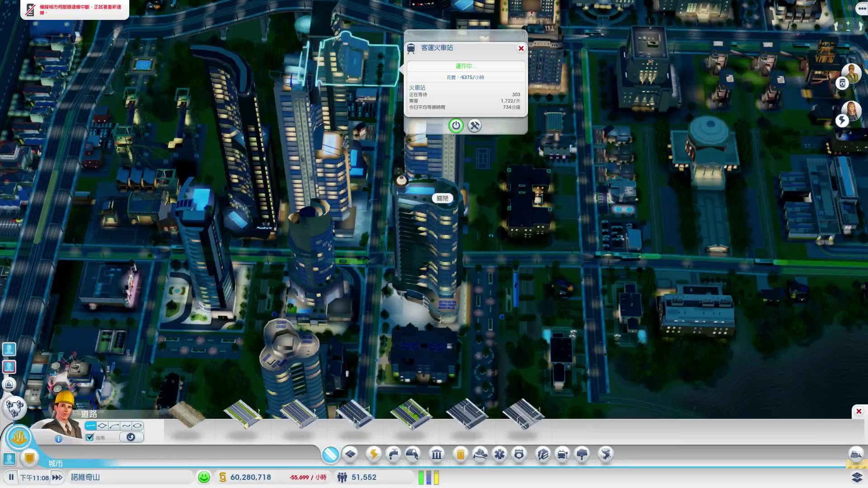Open the Fire services menu

click(x=480, y=454)
